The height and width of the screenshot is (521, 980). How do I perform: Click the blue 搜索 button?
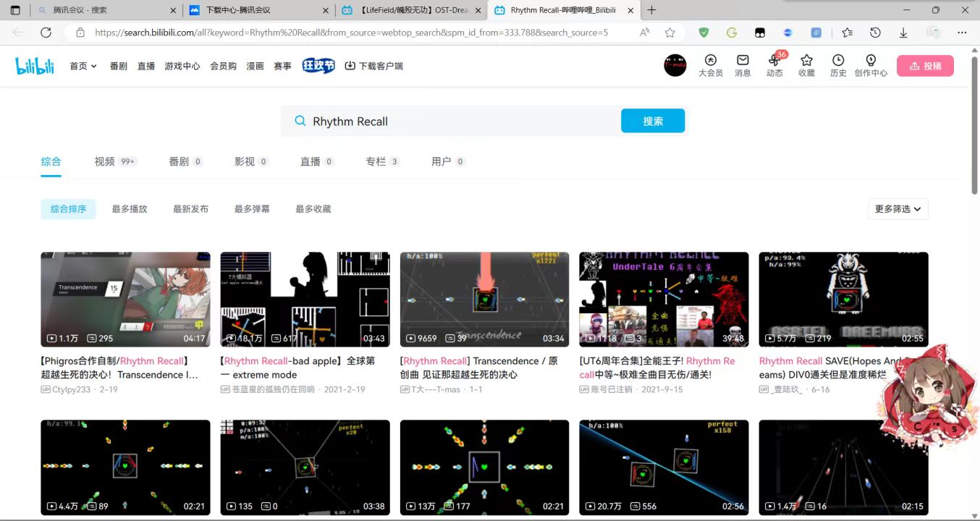click(652, 121)
